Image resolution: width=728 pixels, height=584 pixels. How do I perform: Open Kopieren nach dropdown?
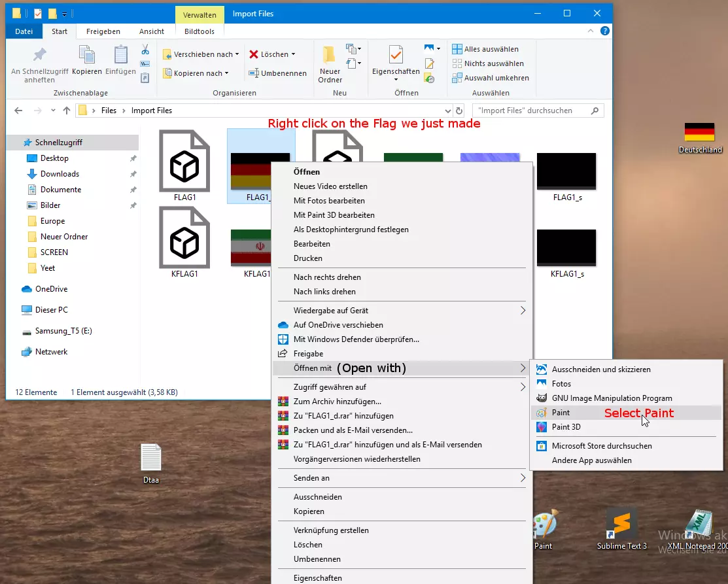pyautogui.click(x=196, y=73)
